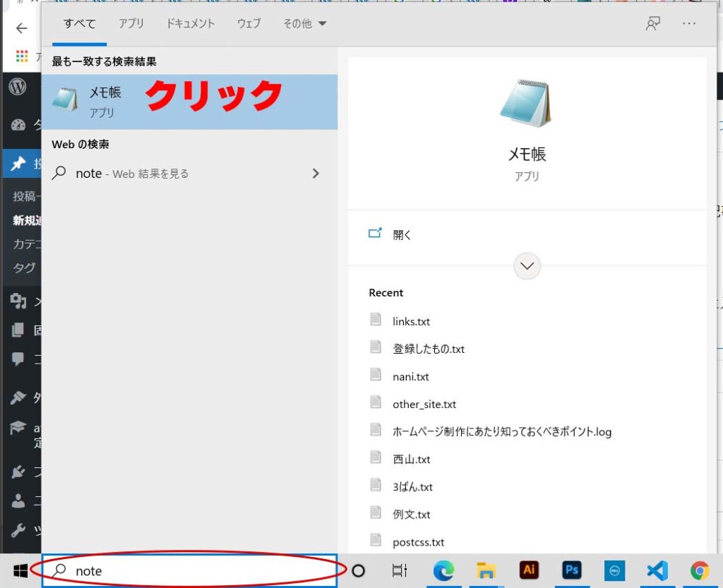Select the ドキュメント tab

[x=190, y=23]
